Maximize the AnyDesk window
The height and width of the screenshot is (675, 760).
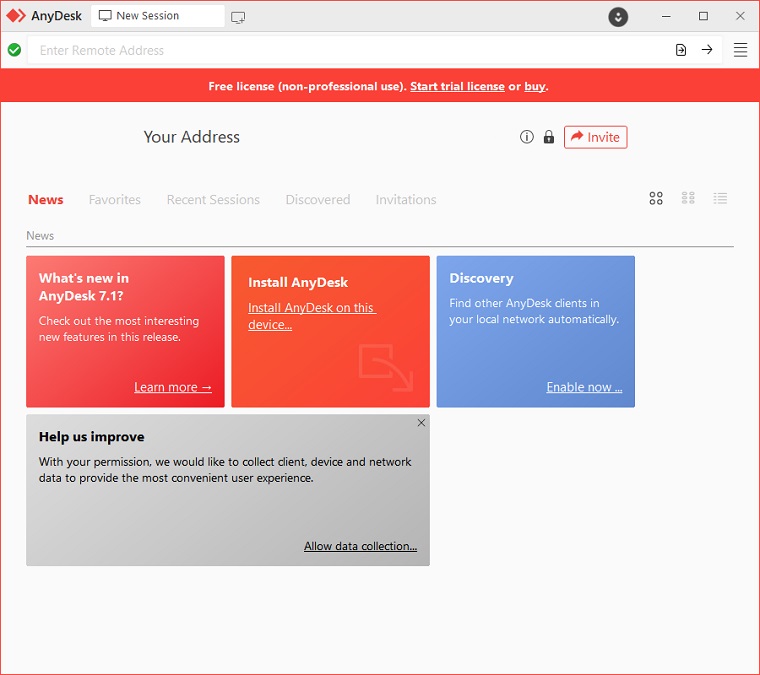[703, 16]
